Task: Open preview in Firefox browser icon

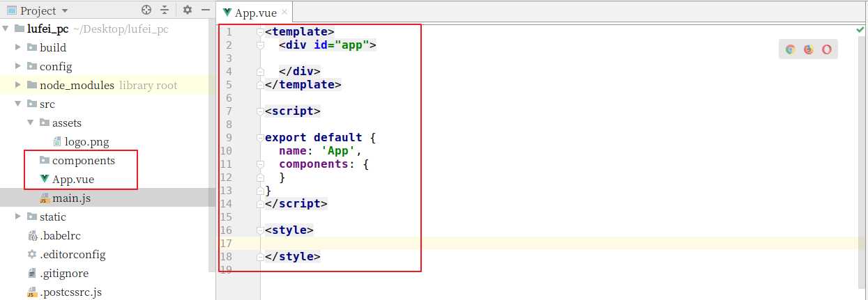Action: pos(809,49)
